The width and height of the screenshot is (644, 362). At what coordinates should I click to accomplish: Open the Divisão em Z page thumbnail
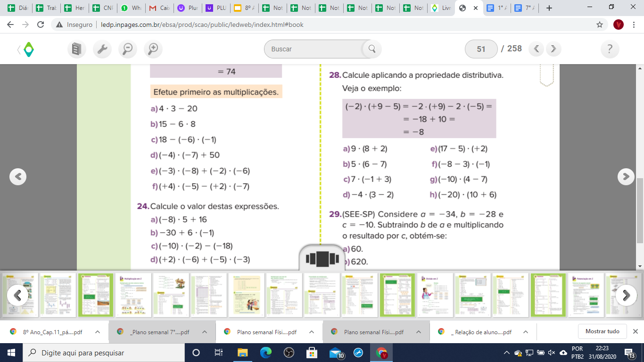click(x=435, y=295)
